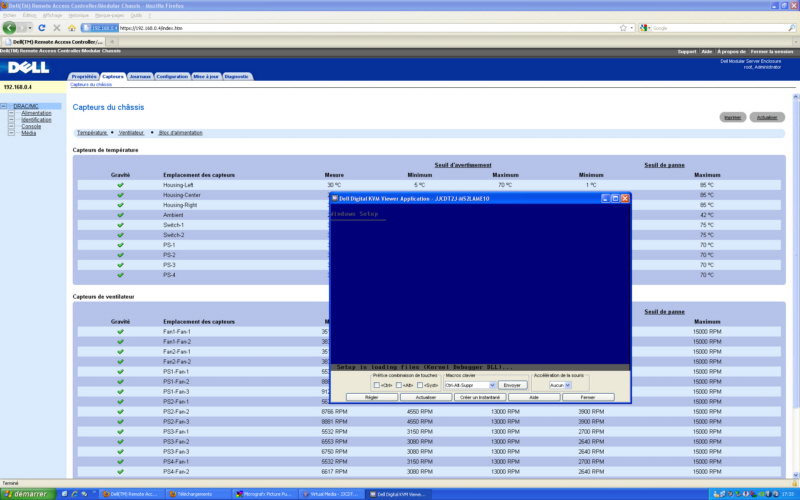Screen dimensions: 800x500
Task: Click the Google search magnifier icon
Action: (x=791, y=28)
